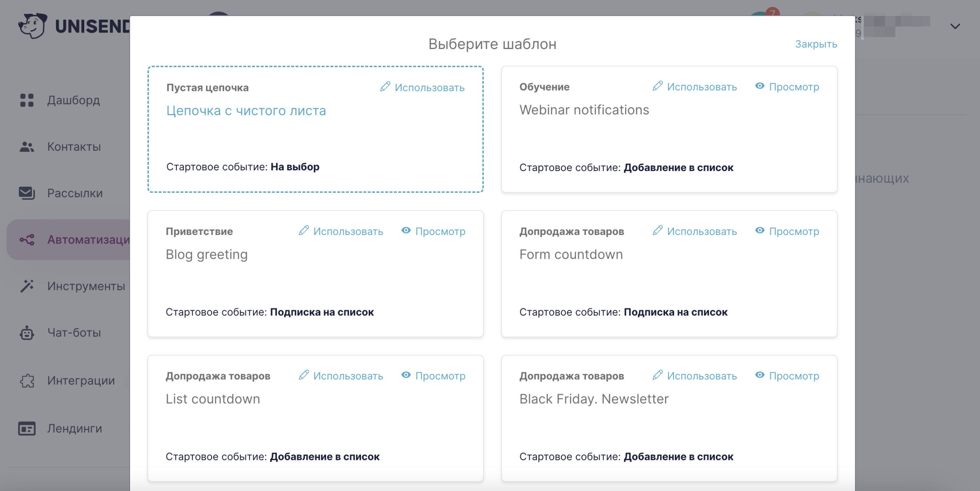Image resolution: width=980 pixels, height=491 pixels.
Task: Click the Выберите шаблон dialog heading
Action: tap(492, 44)
